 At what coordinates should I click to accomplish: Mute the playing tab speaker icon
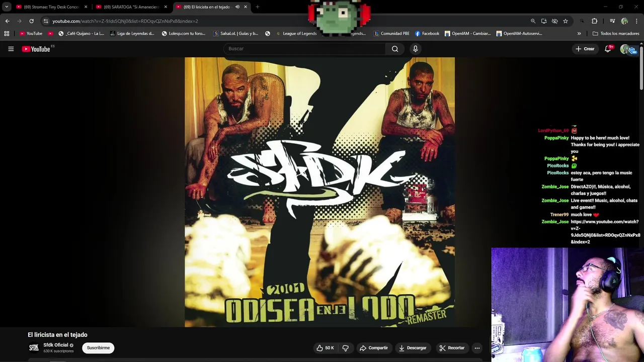coord(237,7)
